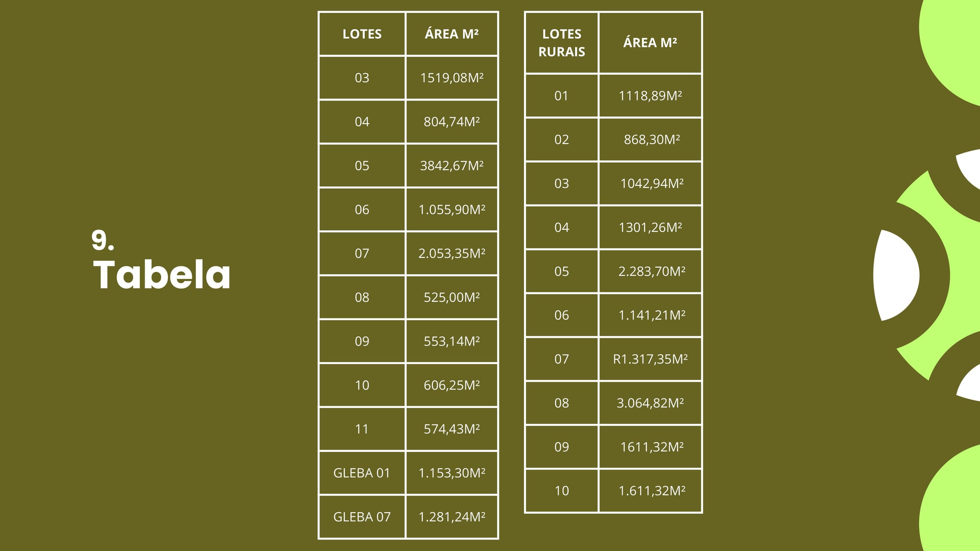Select the 3.064,82M² rural area value
Image resolution: width=980 pixels, height=551 pixels.
(x=650, y=403)
